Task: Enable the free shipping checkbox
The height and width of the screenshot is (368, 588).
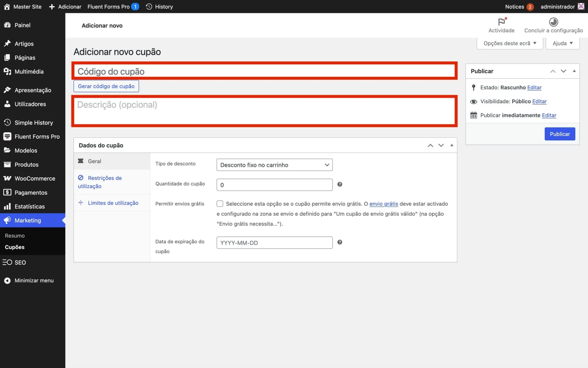Action: coord(220,204)
